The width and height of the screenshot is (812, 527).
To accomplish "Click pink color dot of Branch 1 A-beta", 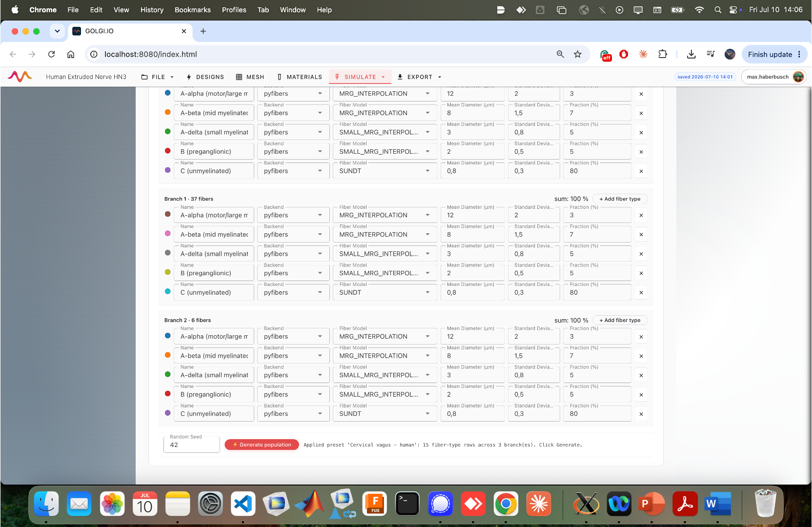I will 168,233.
